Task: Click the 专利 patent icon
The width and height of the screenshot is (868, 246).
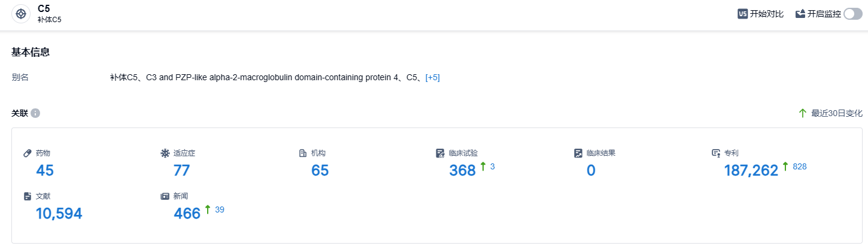Action: [x=716, y=153]
